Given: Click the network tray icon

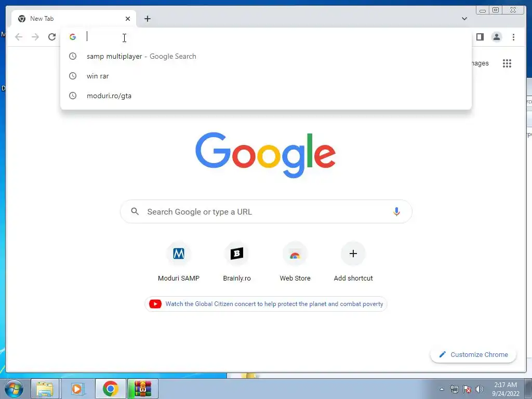Looking at the screenshot, I should (x=454, y=389).
